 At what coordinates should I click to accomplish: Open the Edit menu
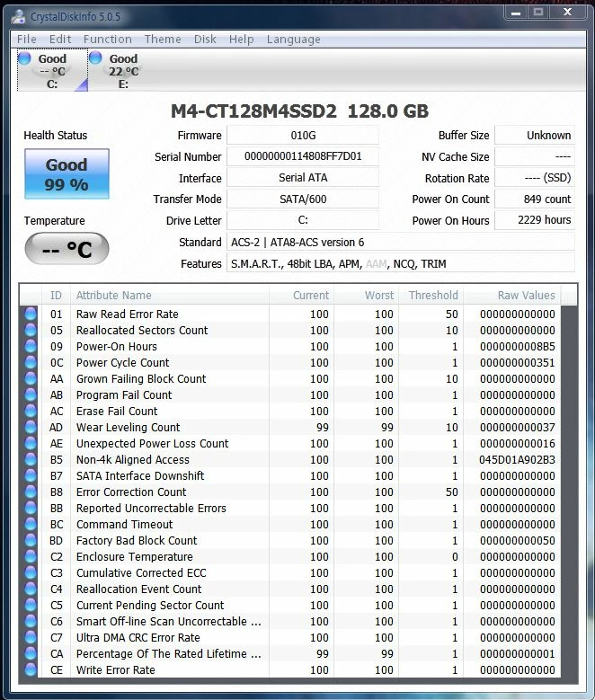tap(60, 40)
